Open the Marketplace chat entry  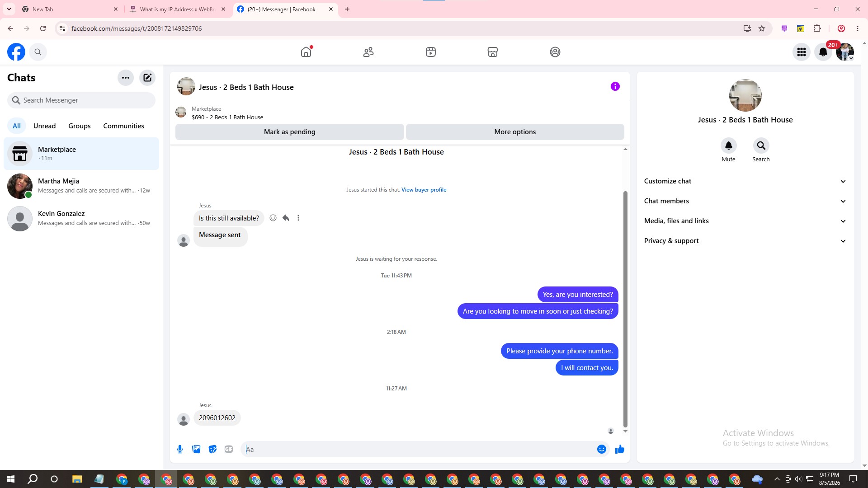tap(81, 154)
